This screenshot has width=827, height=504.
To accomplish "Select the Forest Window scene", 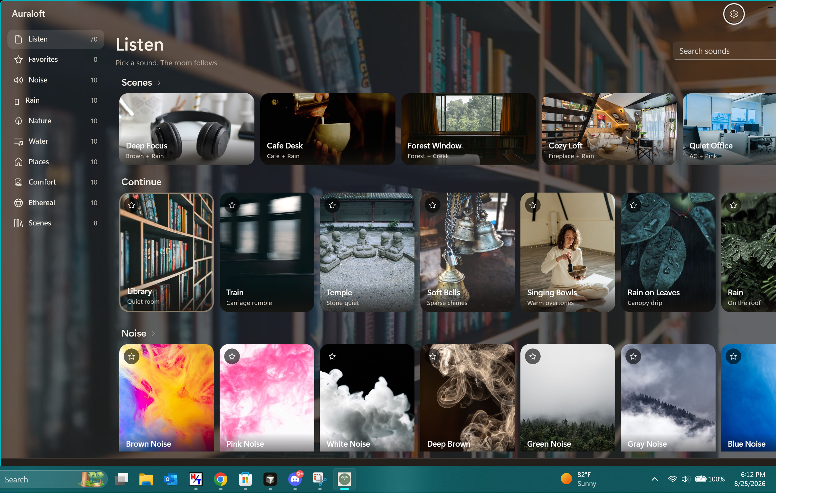I will coord(469,129).
